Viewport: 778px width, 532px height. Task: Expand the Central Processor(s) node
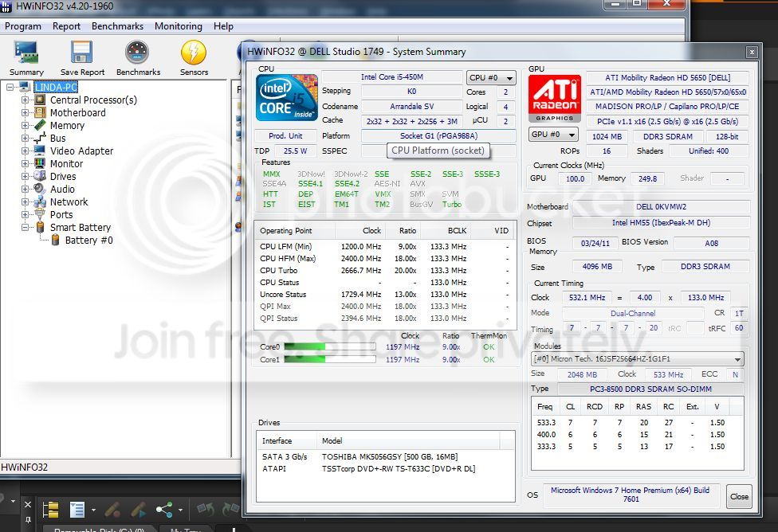25,100
